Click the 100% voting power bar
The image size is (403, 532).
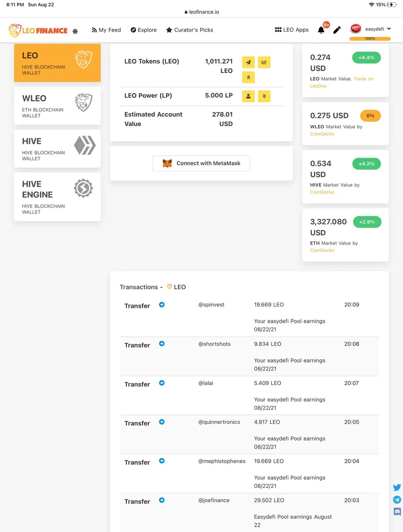pyautogui.click(x=370, y=39)
